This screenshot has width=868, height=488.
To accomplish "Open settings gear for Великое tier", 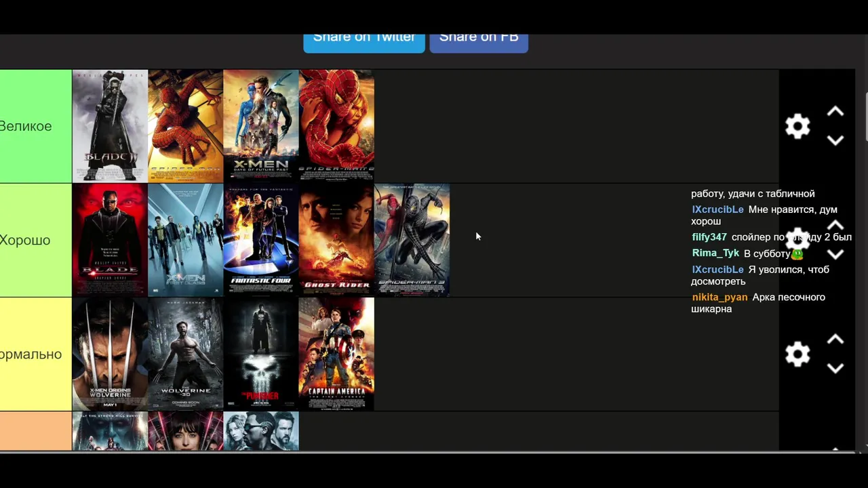I will point(797,127).
